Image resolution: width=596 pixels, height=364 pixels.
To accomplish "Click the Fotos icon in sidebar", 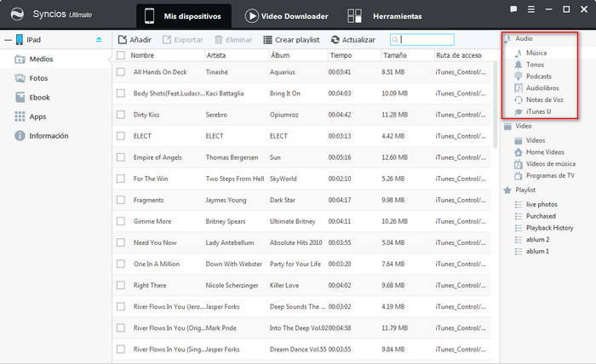I will (x=20, y=78).
